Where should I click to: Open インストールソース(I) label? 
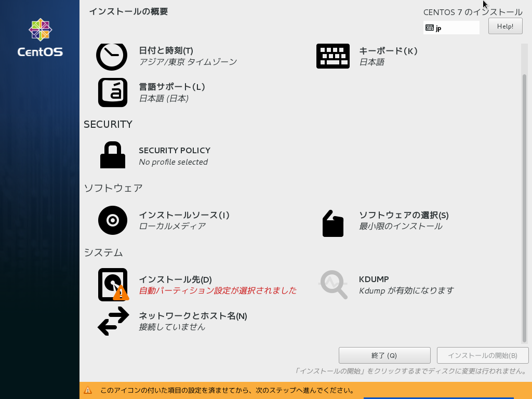(184, 215)
